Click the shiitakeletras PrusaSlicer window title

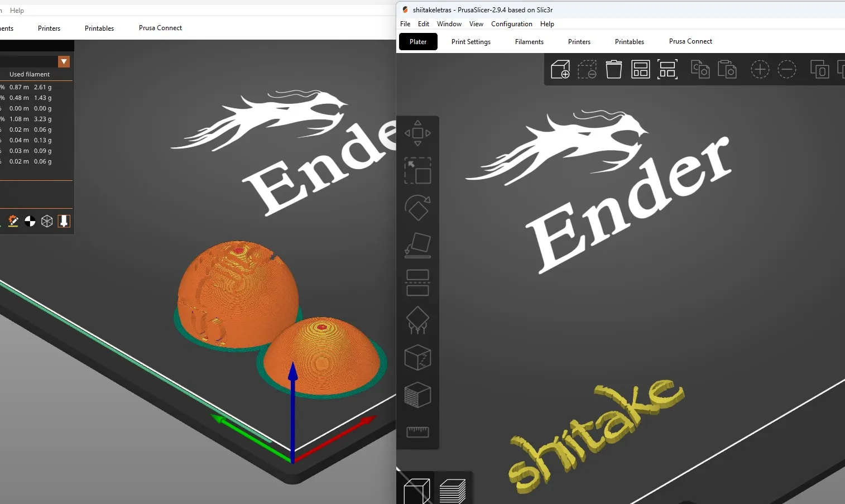click(483, 10)
